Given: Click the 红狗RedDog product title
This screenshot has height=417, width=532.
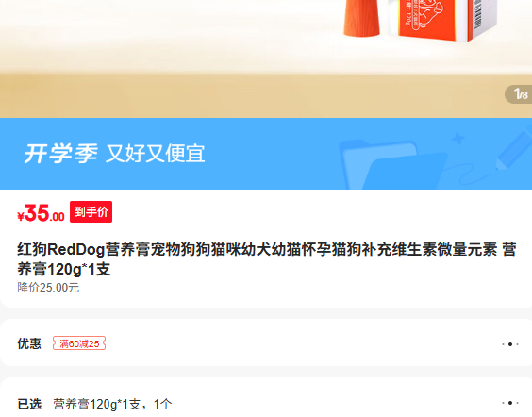Looking at the screenshot, I should click(x=267, y=259).
